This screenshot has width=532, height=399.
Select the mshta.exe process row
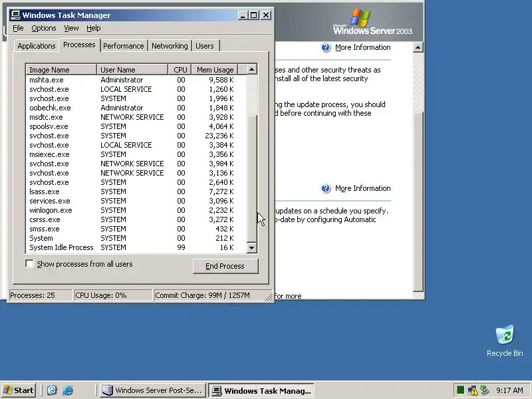[136, 80]
